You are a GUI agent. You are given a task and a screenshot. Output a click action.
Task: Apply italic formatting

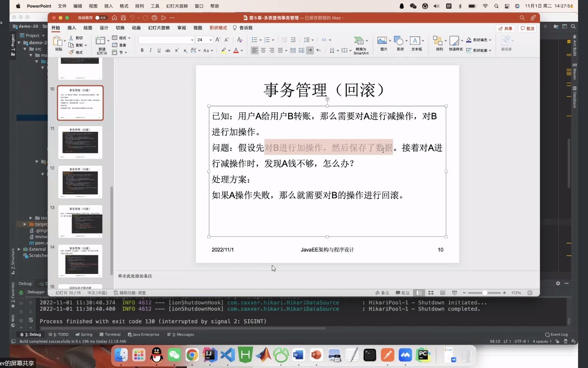click(x=150, y=50)
